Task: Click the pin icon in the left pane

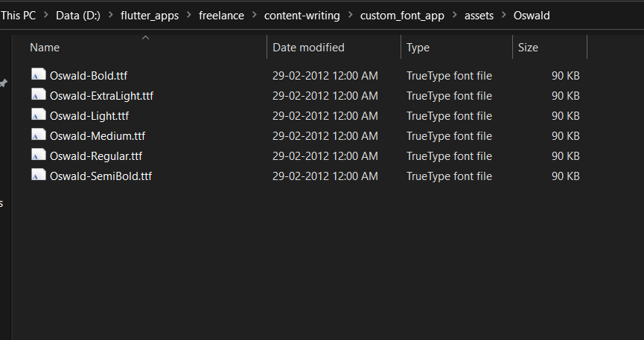Action: 3,83
